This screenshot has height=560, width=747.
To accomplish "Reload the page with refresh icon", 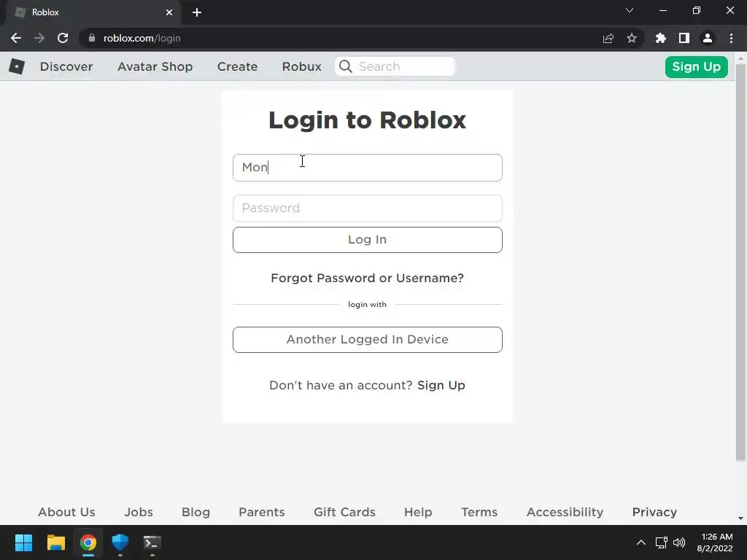I will [x=63, y=38].
